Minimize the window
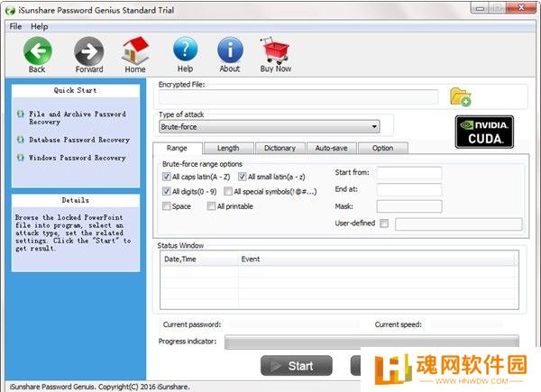Image resolution: width=541 pixels, height=392 pixels. (480, 8)
